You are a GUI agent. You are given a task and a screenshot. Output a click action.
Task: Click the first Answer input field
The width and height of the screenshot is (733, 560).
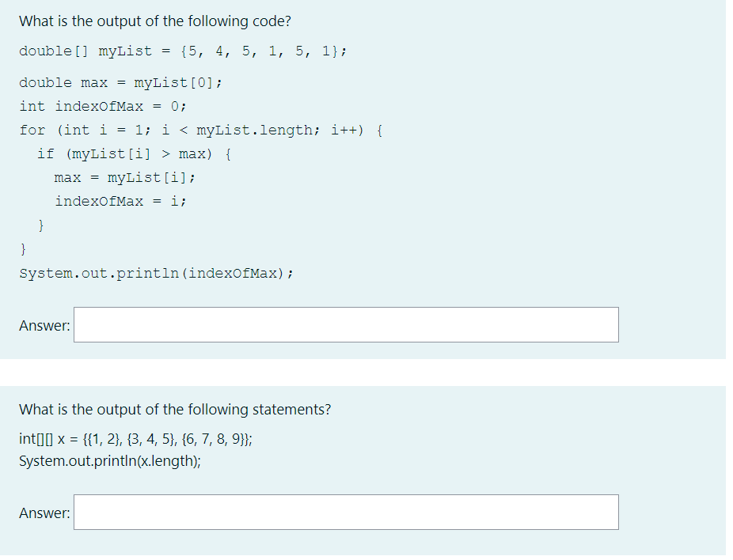click(344, 324)
